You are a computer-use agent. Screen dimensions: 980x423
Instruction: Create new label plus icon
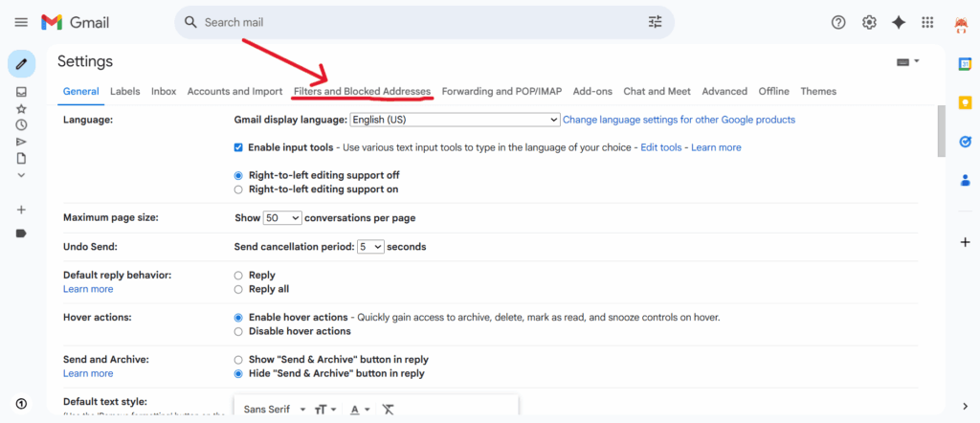click(x=21, y=210)
